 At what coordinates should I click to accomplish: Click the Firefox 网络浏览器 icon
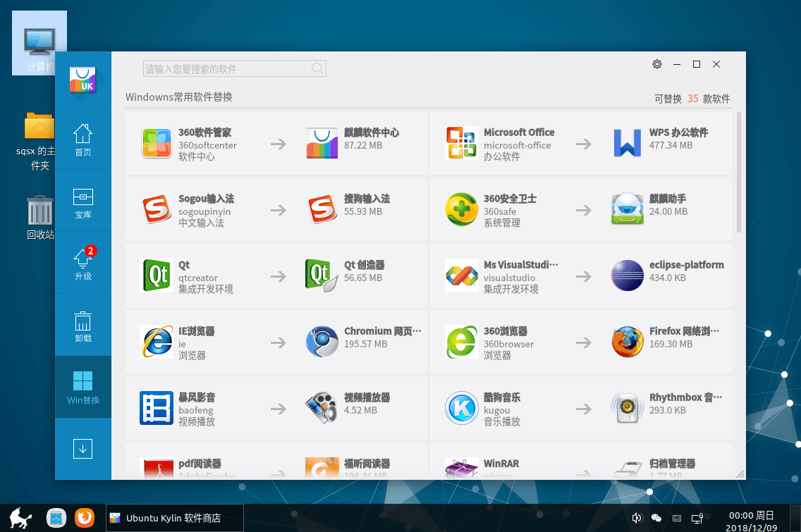(628, 342)
